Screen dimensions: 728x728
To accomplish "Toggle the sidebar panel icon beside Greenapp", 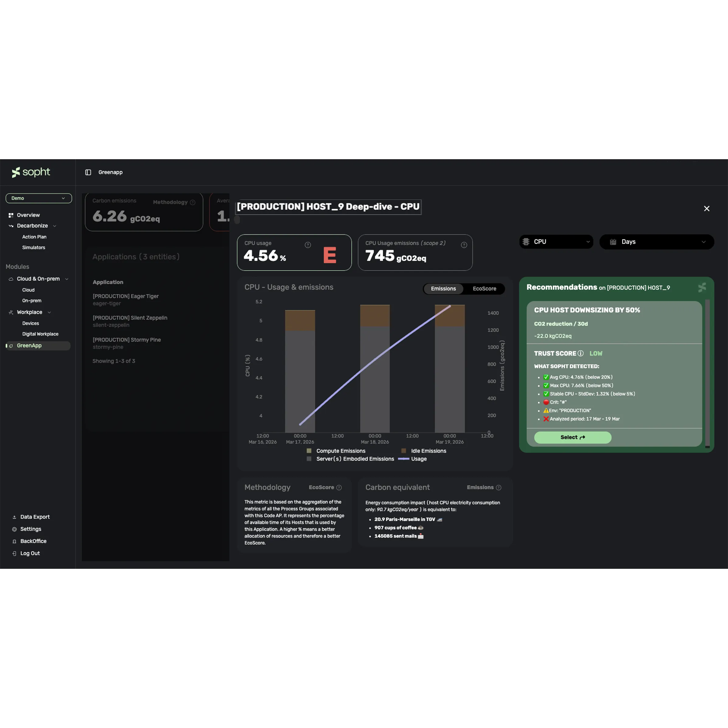I will point(88,172).
